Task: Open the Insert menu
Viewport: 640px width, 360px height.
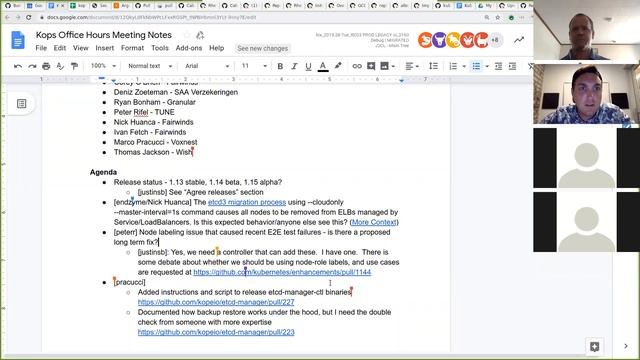Action: 104,48
